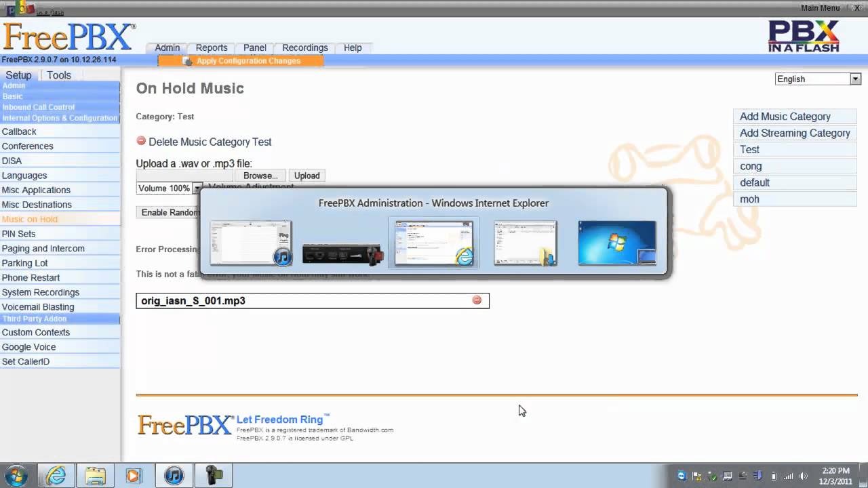The image size is (868, 488).
Task: Open Music on Hold in the sidebar
Action: pos(60,220)
